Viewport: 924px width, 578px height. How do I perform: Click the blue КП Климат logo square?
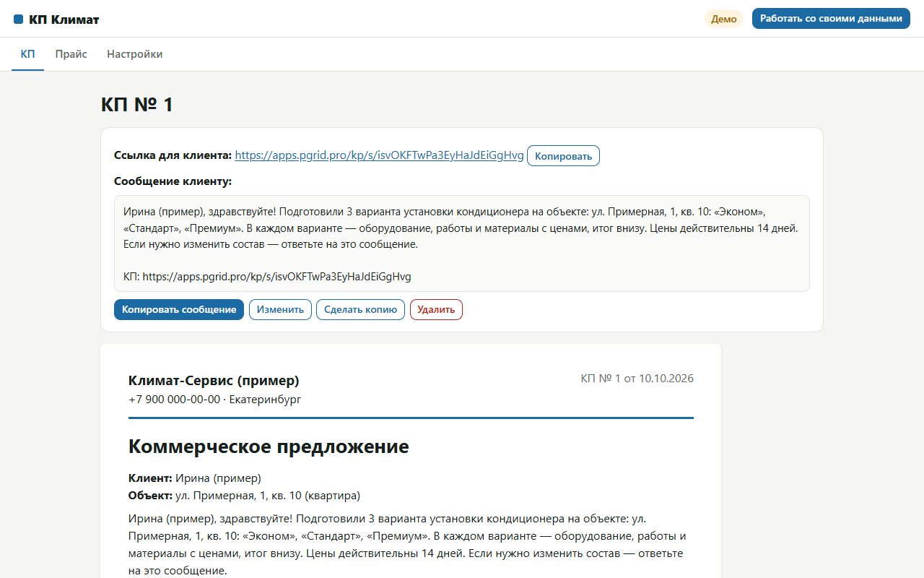coord(19,20)
